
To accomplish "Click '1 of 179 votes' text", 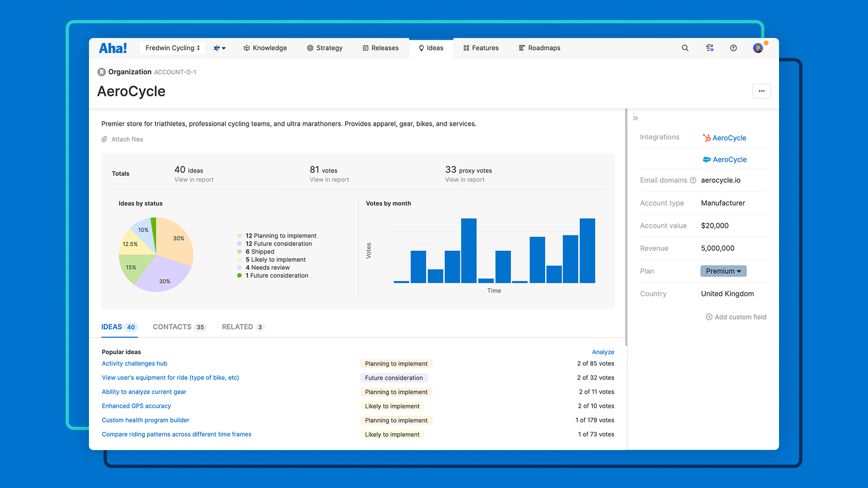I will pos(595,420).
